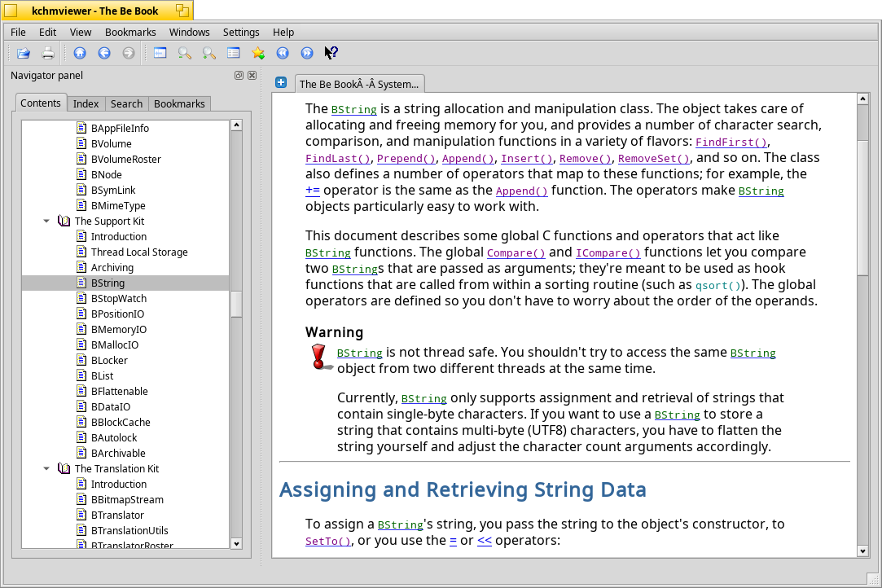Toggle the navigator panel toolbar icon
The image size is (882, 588).
(160, 53)
